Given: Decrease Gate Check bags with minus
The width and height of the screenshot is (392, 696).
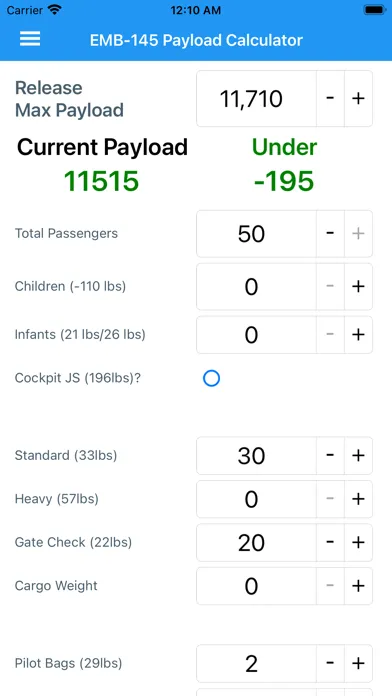Looking at the screenshot, I should (x=330, y=542).
